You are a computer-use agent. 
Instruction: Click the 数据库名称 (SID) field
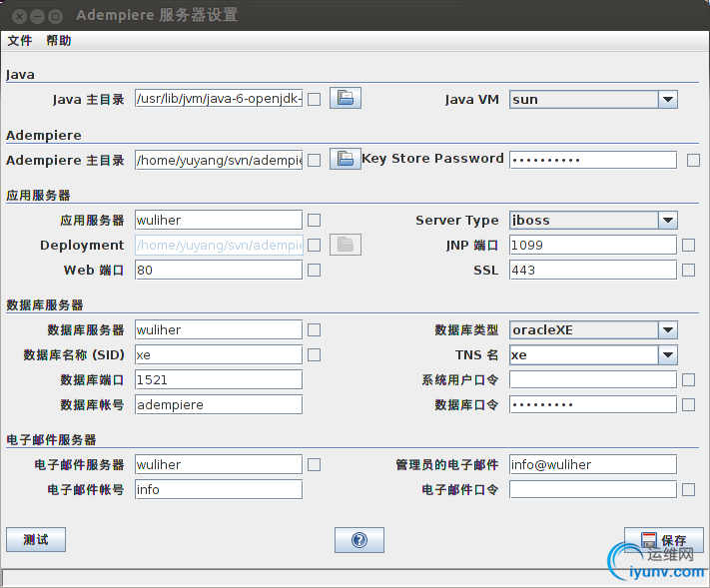pyautogui.click(x=219, y=354)
